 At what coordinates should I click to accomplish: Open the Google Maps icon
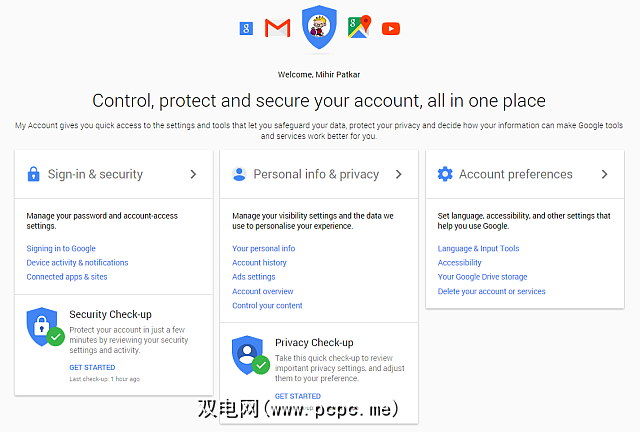click(x=359, y=27)
